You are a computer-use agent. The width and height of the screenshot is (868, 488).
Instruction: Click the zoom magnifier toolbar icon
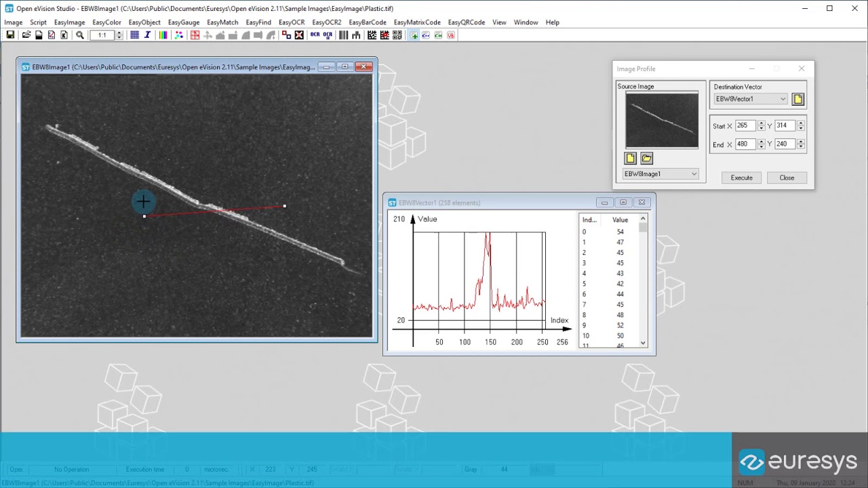80,35
